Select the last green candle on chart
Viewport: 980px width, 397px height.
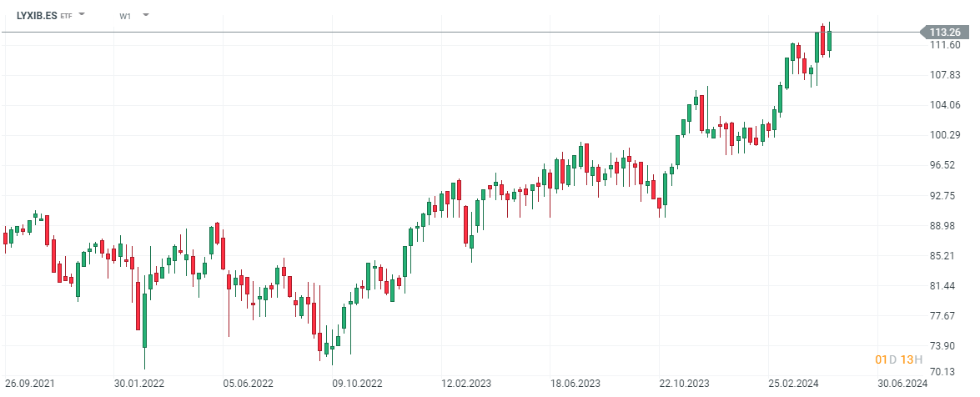(x=829, y=41)
